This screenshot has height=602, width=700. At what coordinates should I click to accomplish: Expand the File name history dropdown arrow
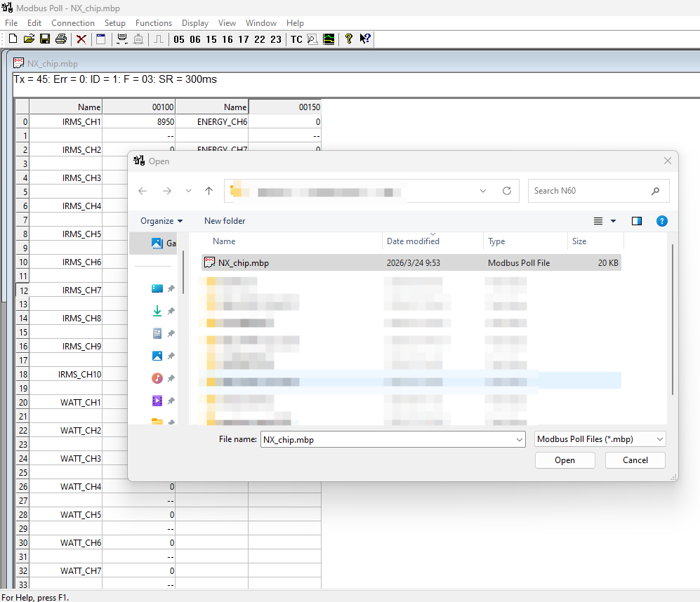point(519,439)
